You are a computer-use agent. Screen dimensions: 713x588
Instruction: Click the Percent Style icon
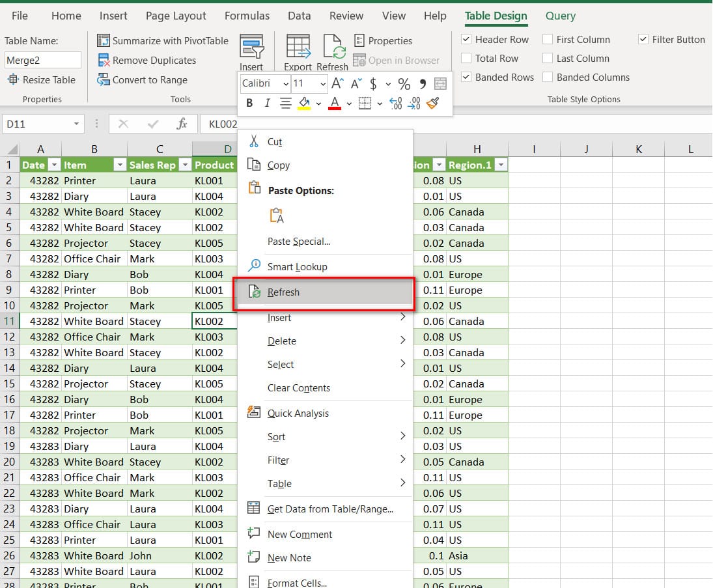404,84
